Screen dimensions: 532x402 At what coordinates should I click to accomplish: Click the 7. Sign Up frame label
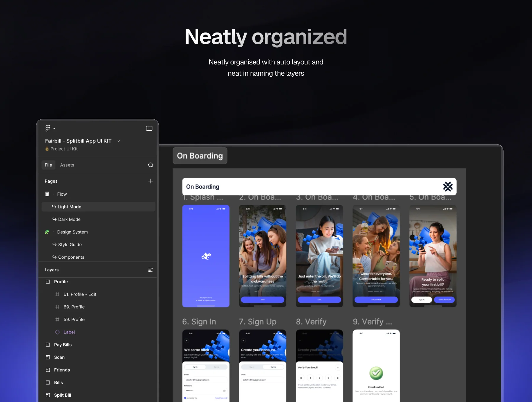point(258,322)
